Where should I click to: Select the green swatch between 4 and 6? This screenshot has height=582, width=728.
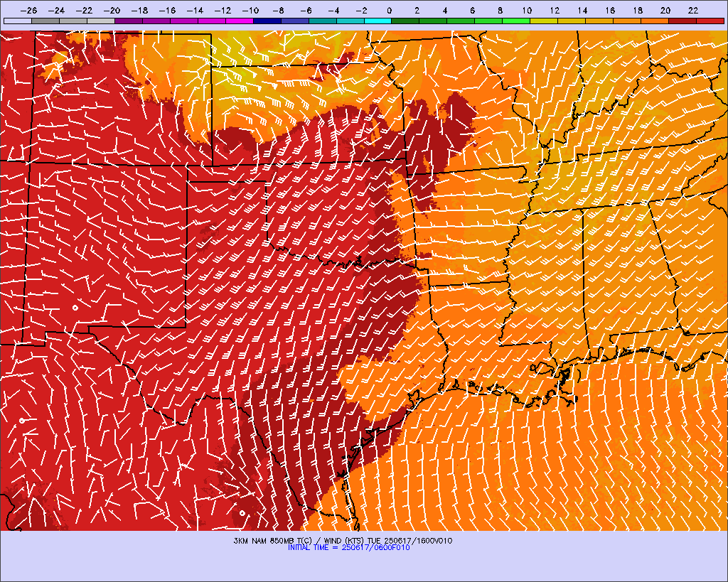[461, 21]
